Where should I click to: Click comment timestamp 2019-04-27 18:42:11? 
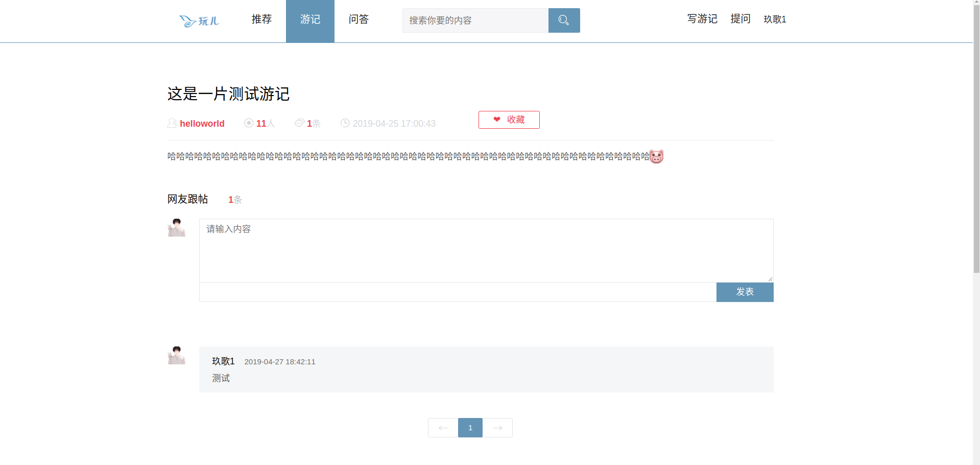click(x=280, y=362)
